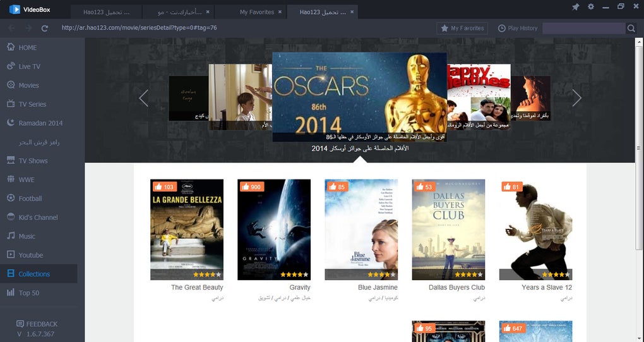Click the address bar URL
The height and width of the screenshot is (342, 644).
coord(140,28)
